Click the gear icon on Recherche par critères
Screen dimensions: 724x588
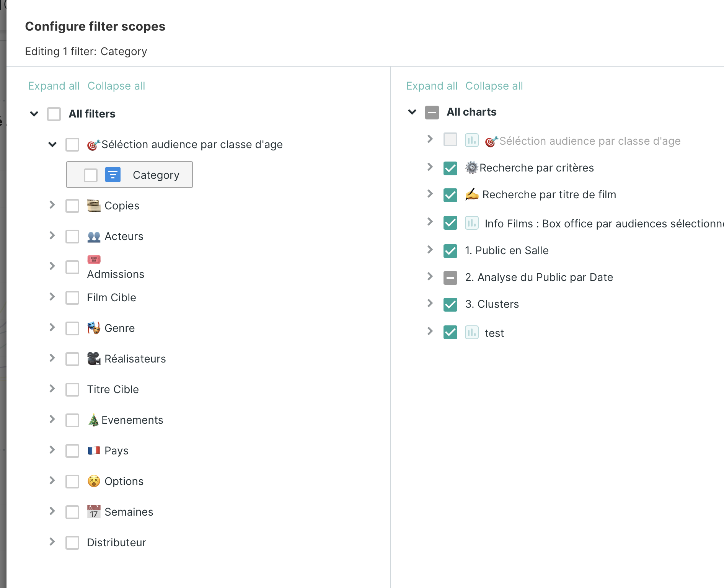pyautogui.click(x=471, y=167)
